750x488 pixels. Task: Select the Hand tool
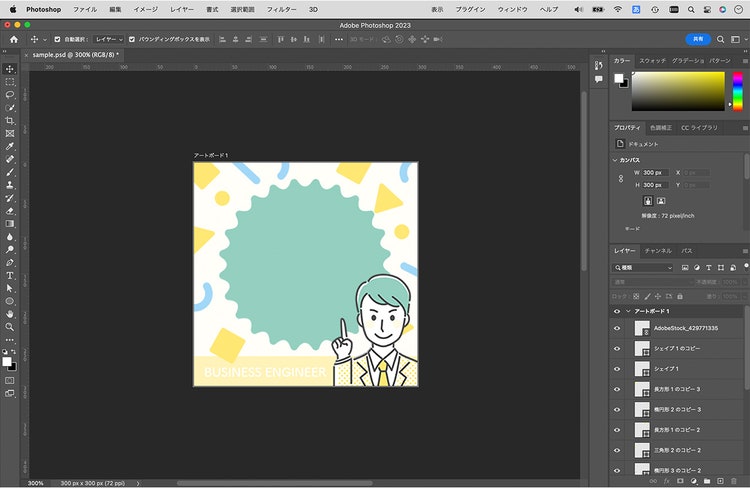pos(10,314)
